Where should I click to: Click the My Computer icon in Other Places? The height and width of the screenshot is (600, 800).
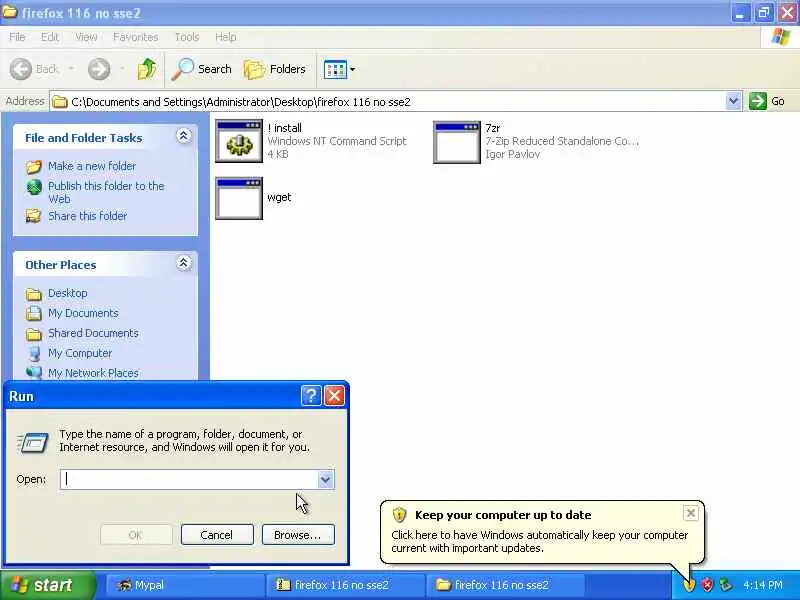pos(34,353)
